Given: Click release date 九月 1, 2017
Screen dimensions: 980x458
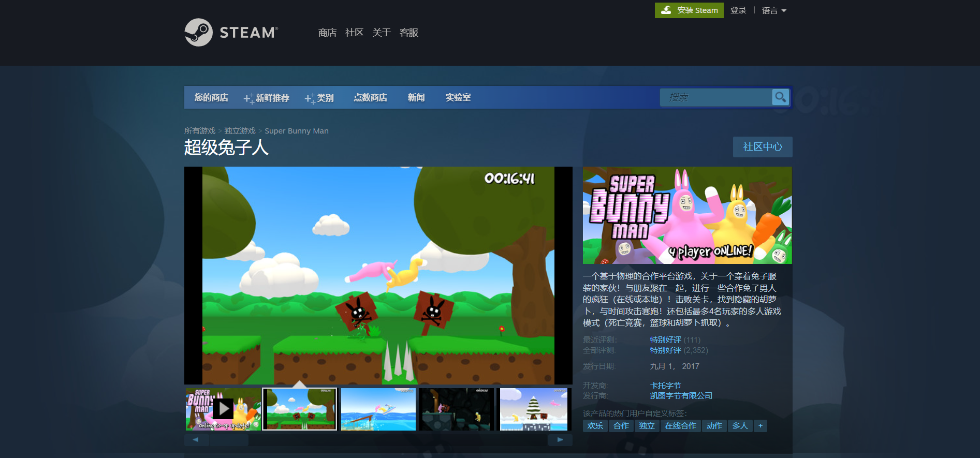Looking at the screenshot, I should 675,366.
